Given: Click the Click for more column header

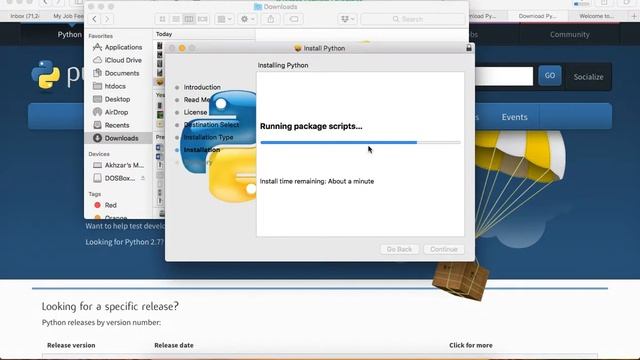Looking at the screenshot, I should pos(471,345).
